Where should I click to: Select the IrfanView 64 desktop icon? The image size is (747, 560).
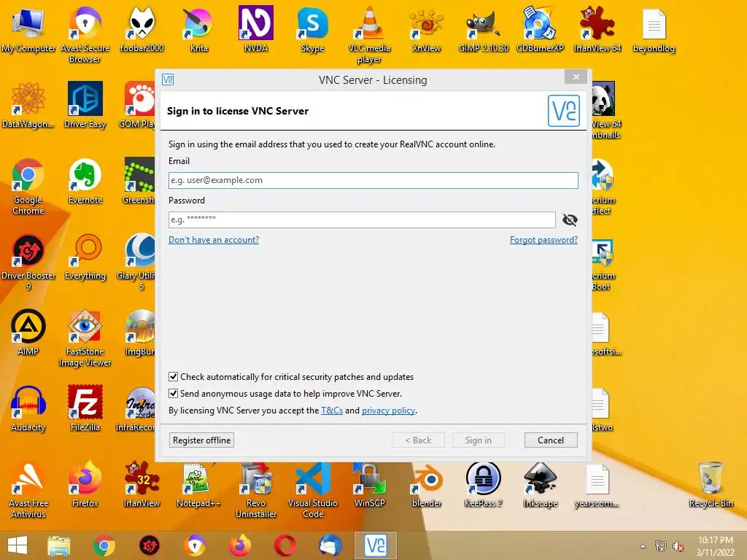(x=597, y=29)
